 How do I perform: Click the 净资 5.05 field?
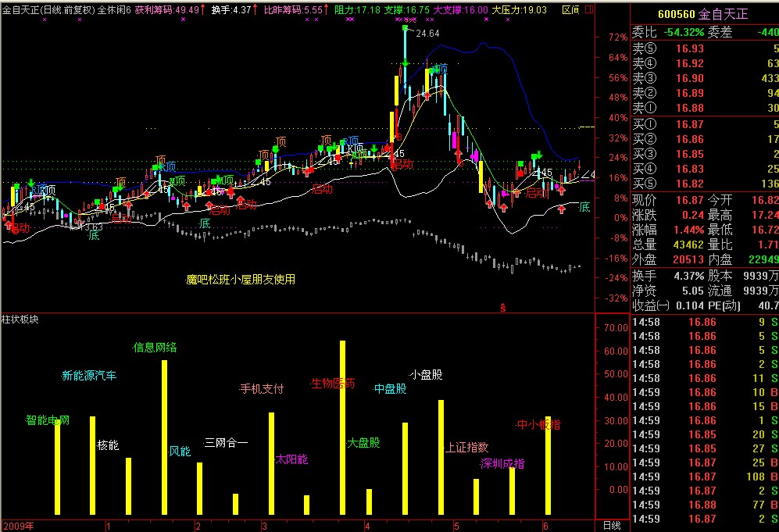[x=668, y=291]
